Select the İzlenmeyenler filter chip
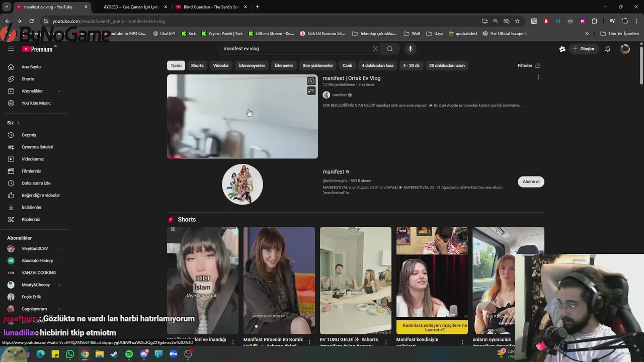644x362 pixels. [x=252, y=65]
